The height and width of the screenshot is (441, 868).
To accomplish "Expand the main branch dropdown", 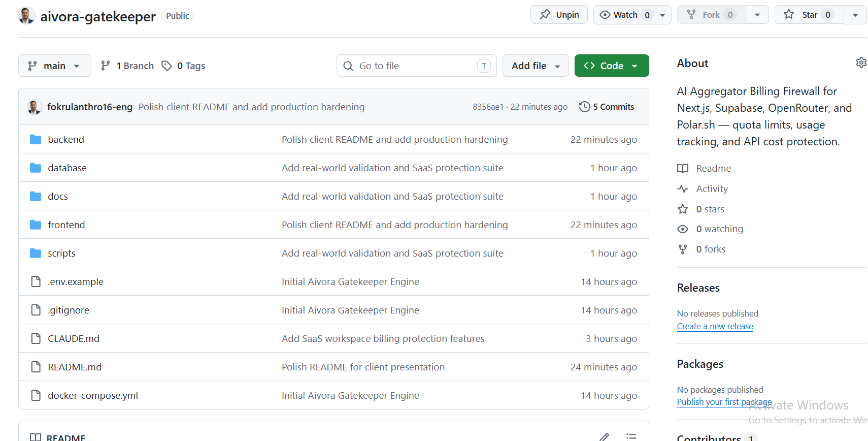I will tap(55, 66).
